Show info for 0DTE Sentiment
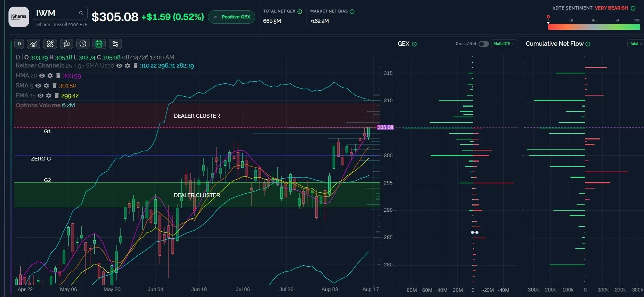The height and width of the screenshot is (297, 644). click(633, 8)
